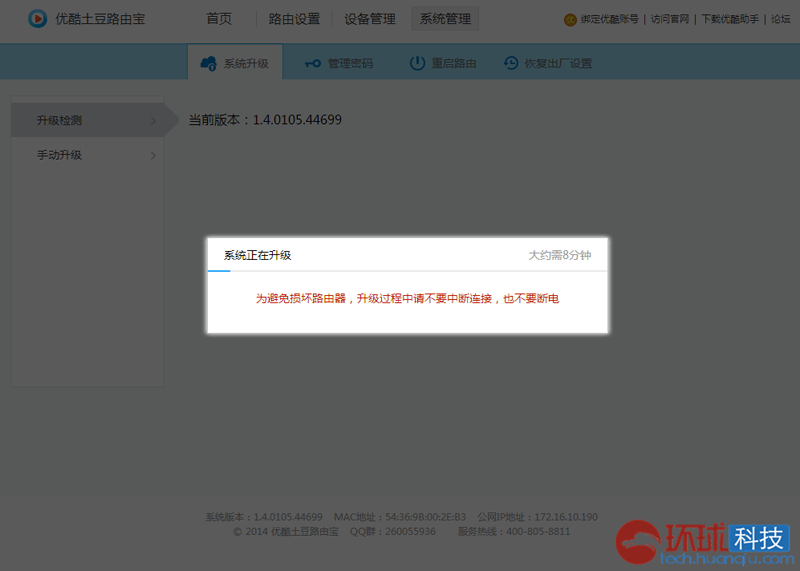Open the 路由设置 menu
This screenshot has width=800, height=571.
294,19
